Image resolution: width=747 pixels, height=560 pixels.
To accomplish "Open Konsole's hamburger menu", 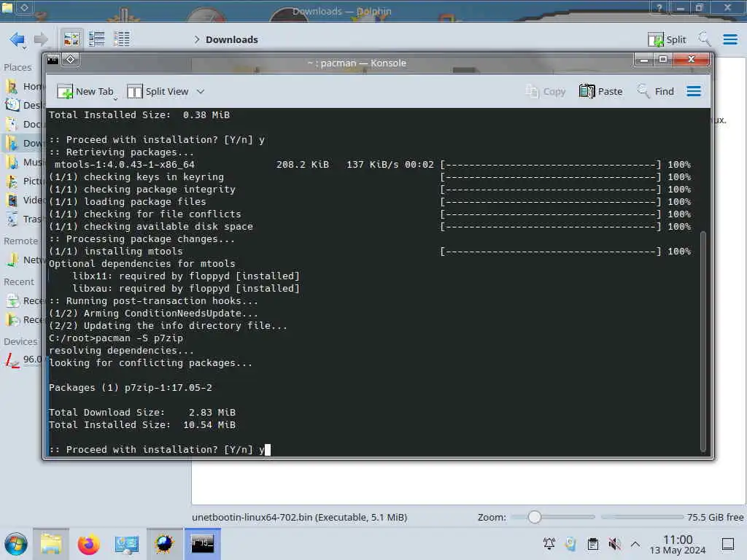I will pos(694,91).
